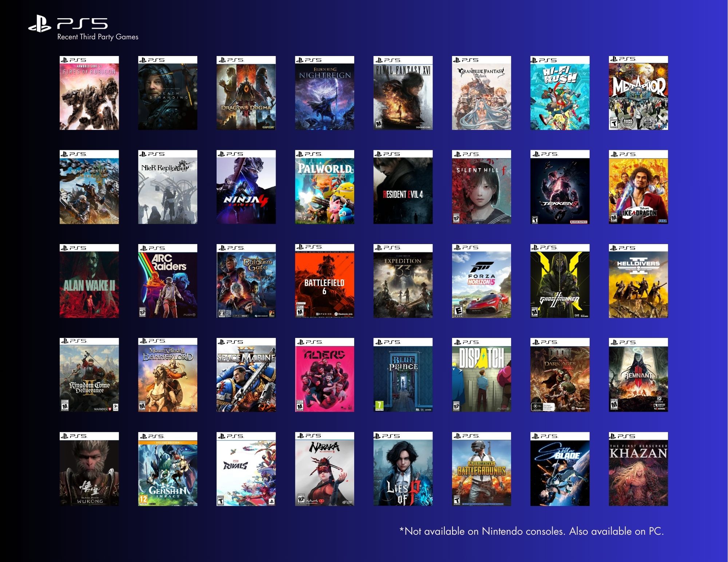Open the Final Fantasy XVI cover

coord(403,93)
